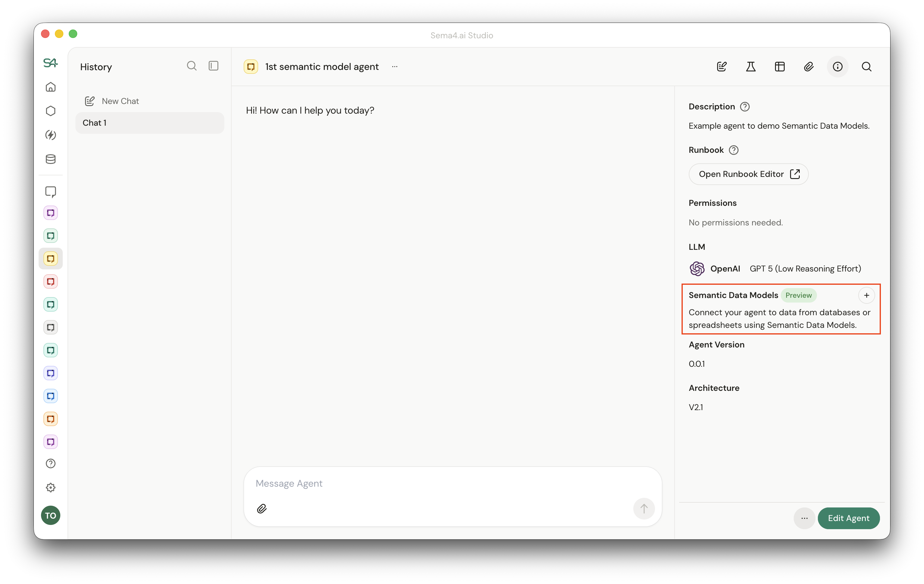Open the Help question-mark icon
This screenshot has width=924, height=584.
click(50, 463)
